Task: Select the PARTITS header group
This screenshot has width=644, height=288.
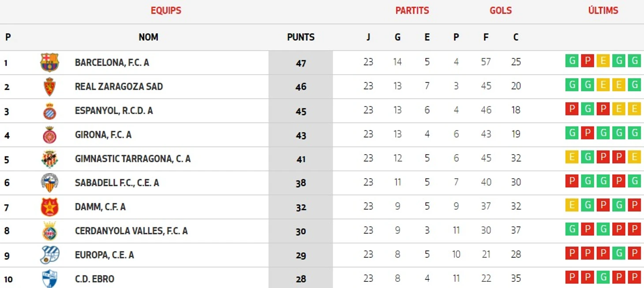Action: click(x=412, y=11)
